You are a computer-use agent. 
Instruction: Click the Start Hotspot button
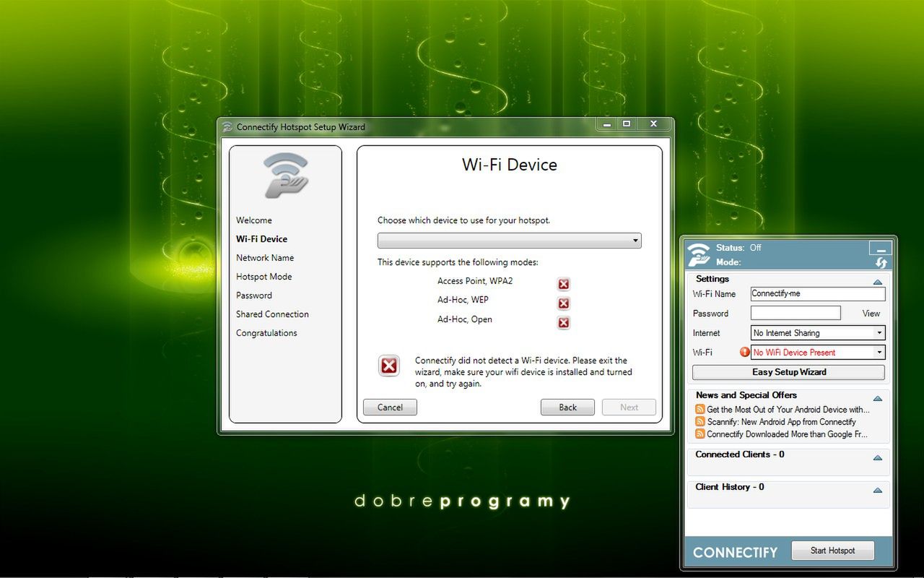coord(832,551)
